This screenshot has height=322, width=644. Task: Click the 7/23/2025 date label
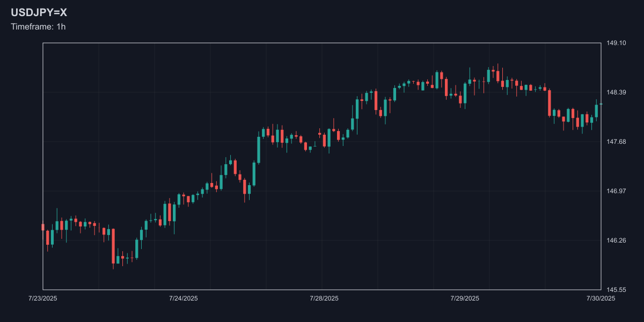point(43,298)
